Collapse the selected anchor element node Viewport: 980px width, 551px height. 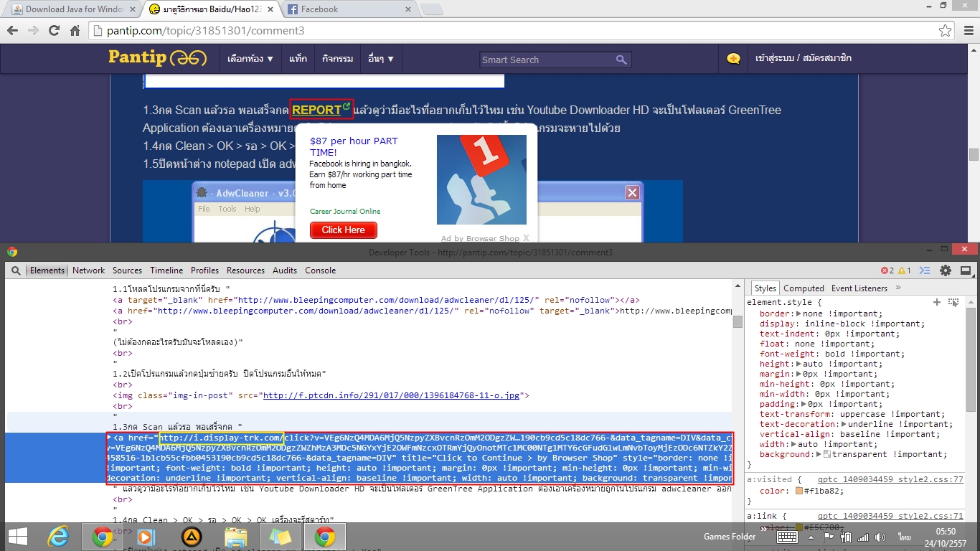tap(109, 437)
